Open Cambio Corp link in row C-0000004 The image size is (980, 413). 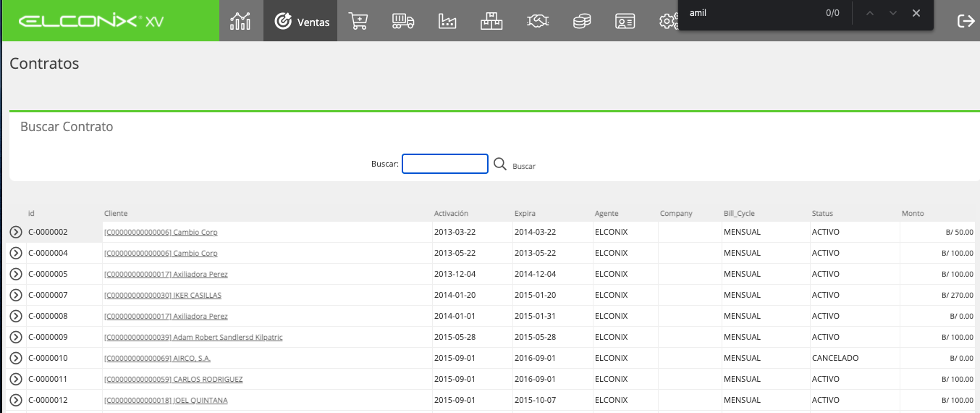pyautogui.click(x=161, y=254)
